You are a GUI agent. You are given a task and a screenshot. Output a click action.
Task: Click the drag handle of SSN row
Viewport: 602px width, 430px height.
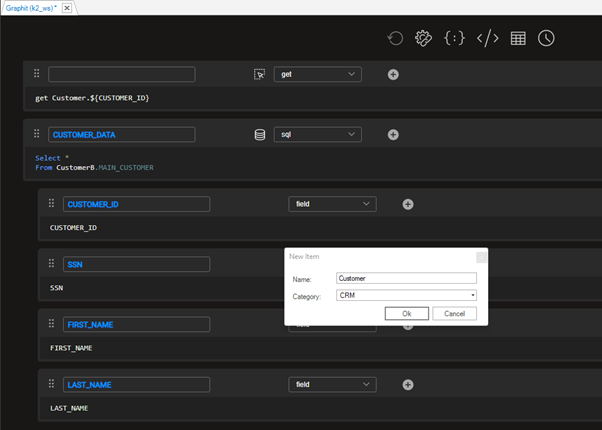(51, 263)
